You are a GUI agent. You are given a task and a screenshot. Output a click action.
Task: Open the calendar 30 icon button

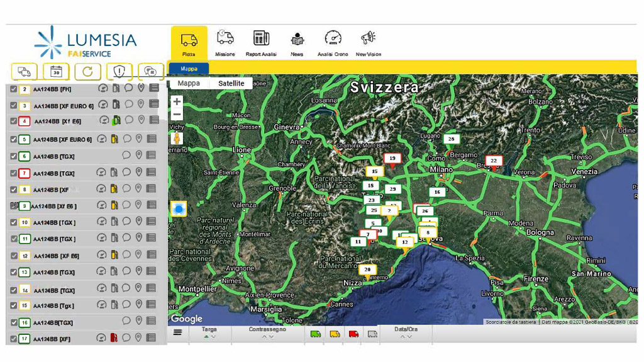click(x=56, y=72)
